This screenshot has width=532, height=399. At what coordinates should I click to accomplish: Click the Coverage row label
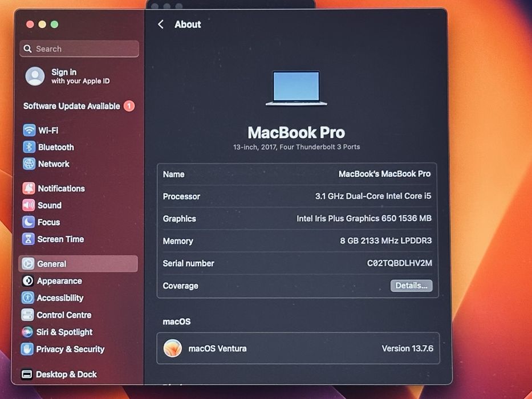coord(180,286)
